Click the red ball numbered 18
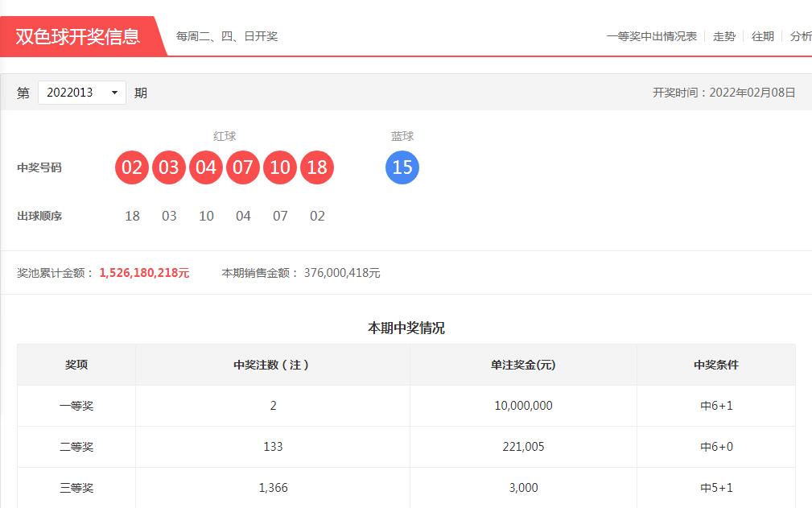This screenshot has width=812, height=508. tap(317, 167)
